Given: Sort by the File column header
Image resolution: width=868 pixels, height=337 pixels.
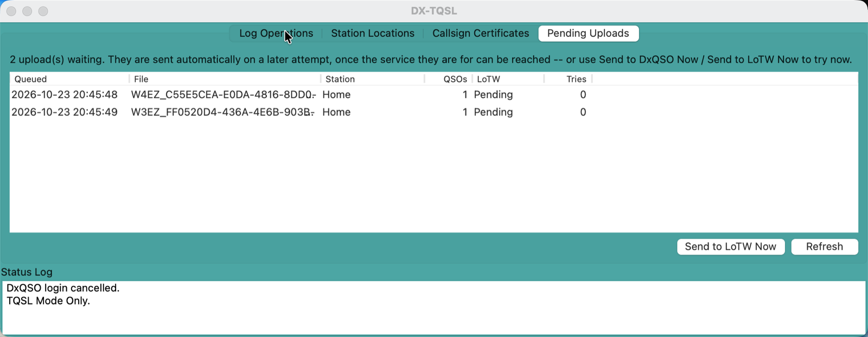Looking at the screenshot, I should click(x=225, y=79).
